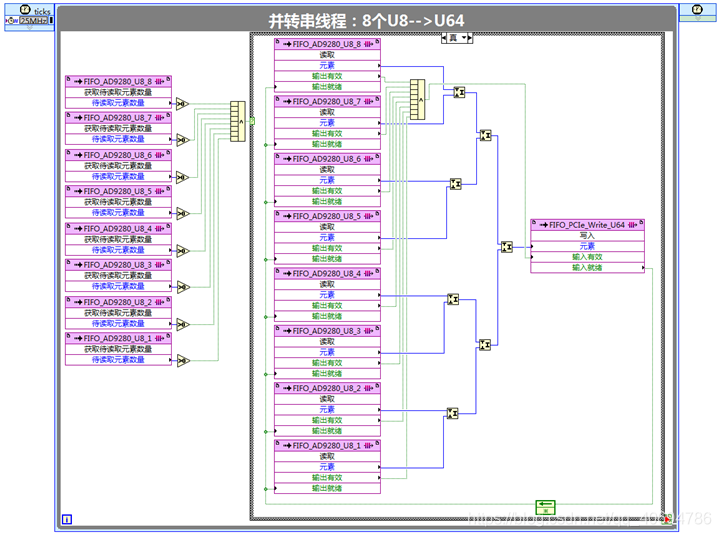
Task: Select the FIFO_AD9280_U8_8 read node header in case structure
Action: click(x=327, y=44)
